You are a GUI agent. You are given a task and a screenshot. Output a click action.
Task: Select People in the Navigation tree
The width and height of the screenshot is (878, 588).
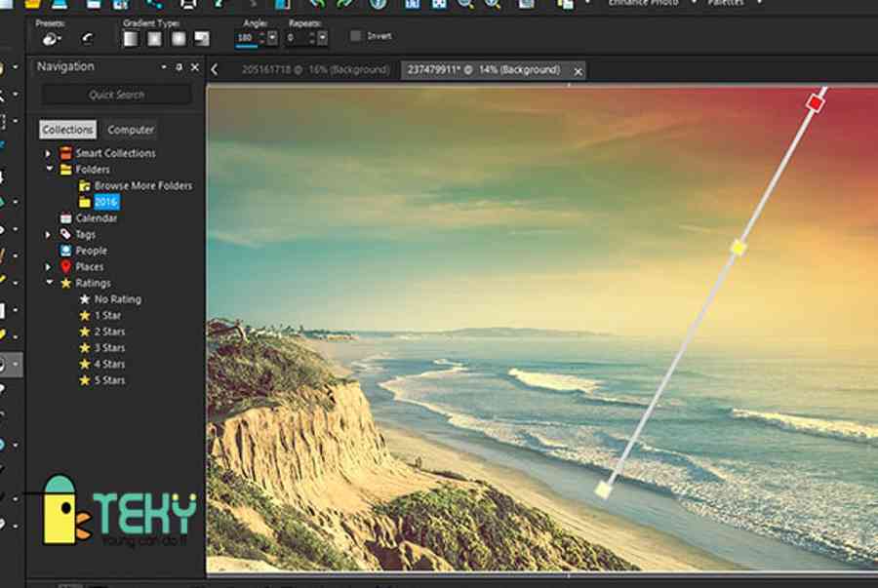[92, 251]
